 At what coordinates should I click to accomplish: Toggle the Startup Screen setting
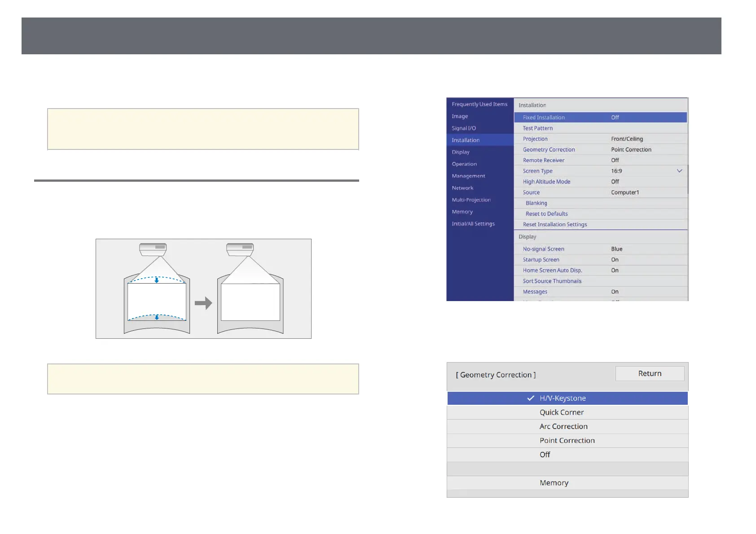point(600,260)
